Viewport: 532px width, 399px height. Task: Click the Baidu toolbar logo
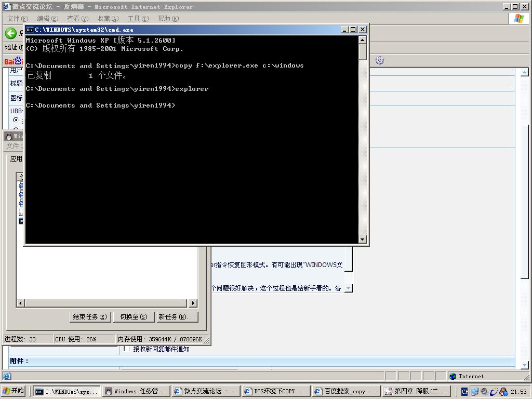tap(12, 61)
